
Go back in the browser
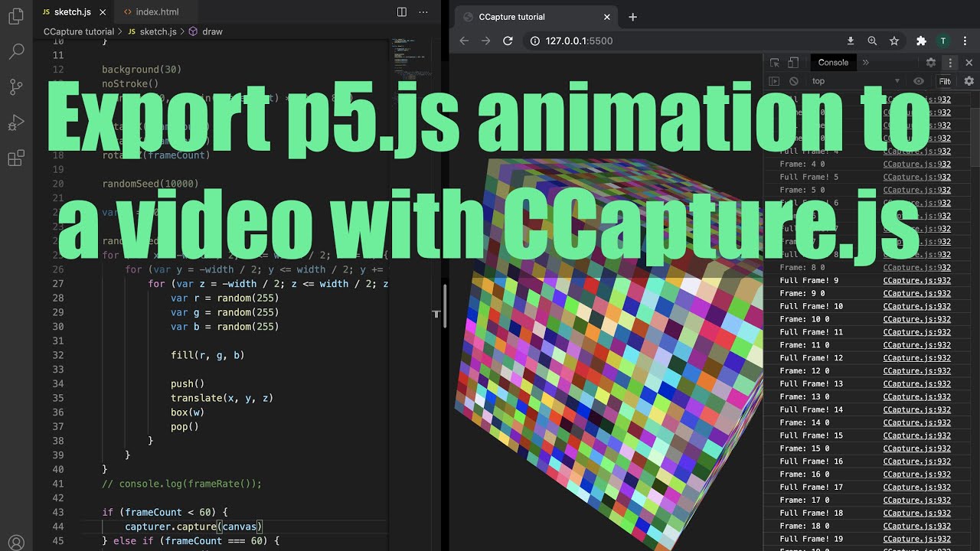[x=464, y=41]
